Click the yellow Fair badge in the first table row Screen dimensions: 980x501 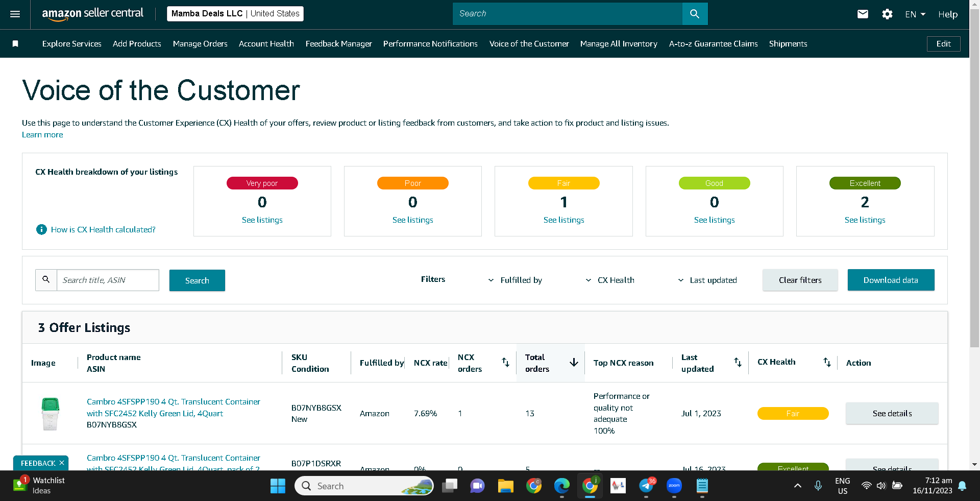(x=793, y=413)
